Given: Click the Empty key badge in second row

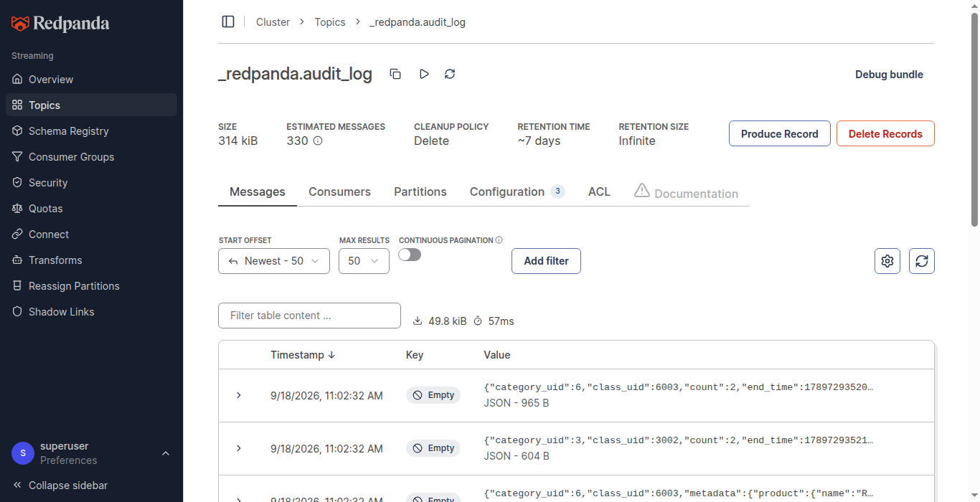Looking at the screenshot, I should (433, 448).
